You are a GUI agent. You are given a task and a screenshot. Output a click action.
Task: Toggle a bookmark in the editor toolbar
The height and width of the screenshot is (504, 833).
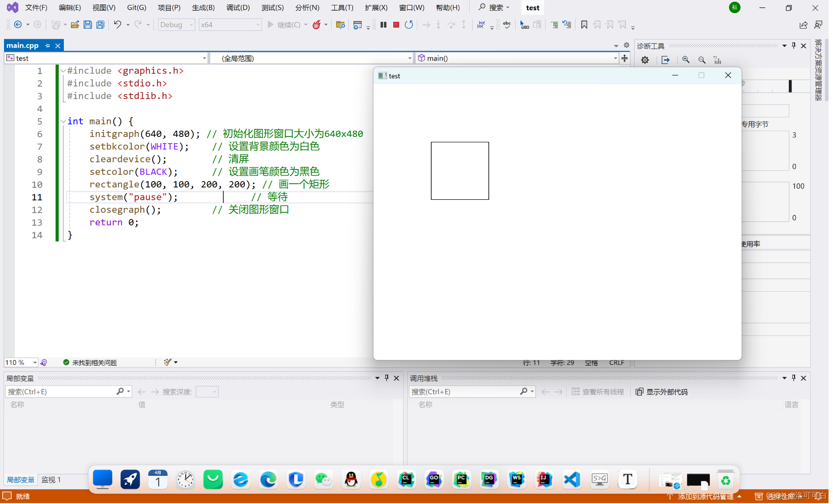584,25
